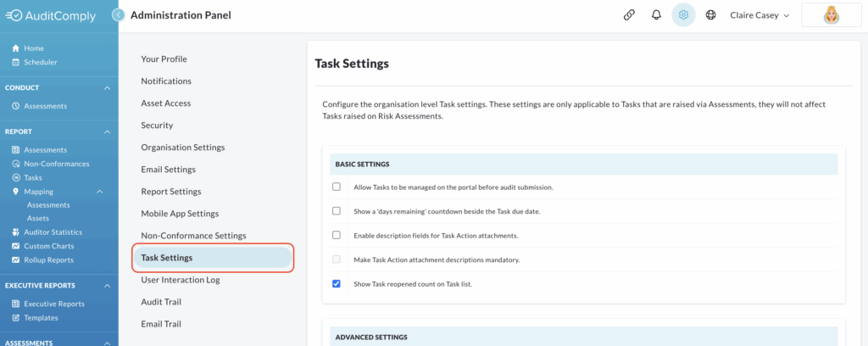Click the settings gear icon
The height and width of the screenshot is (346, 868).
click(x=684, y=15)
